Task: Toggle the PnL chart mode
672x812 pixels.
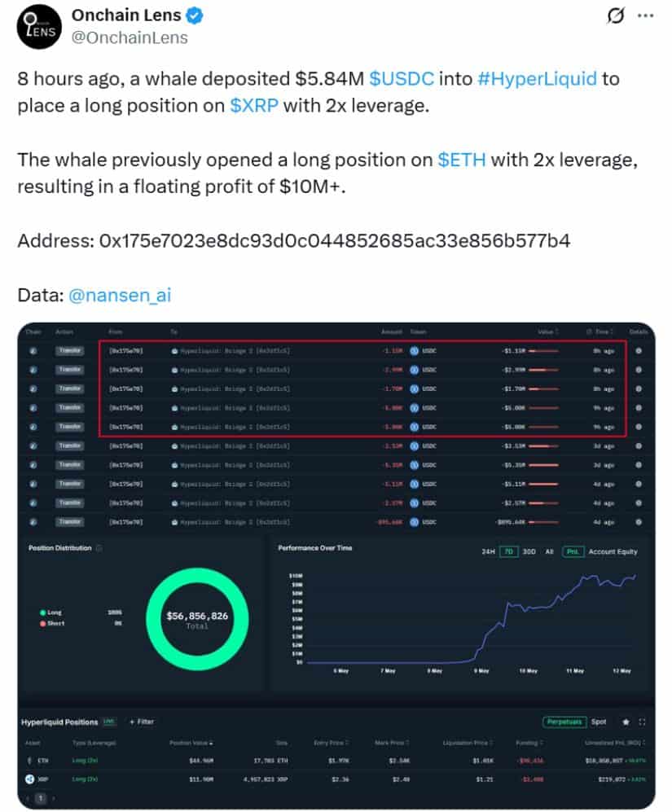Action: 573,551
